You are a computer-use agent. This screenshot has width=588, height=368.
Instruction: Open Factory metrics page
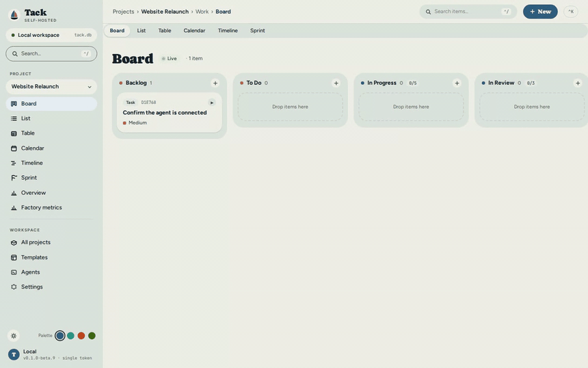(x=51, y=207)
